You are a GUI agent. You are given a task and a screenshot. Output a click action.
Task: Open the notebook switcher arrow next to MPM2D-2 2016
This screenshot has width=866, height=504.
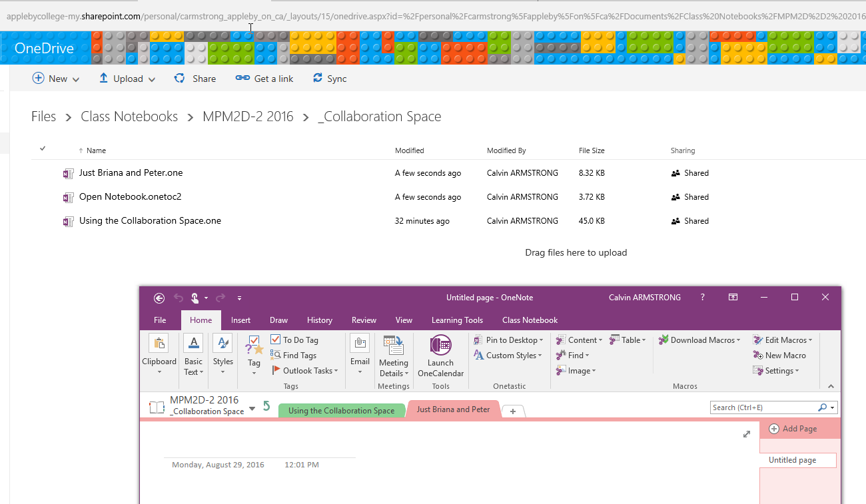click(x=252, y=406)
